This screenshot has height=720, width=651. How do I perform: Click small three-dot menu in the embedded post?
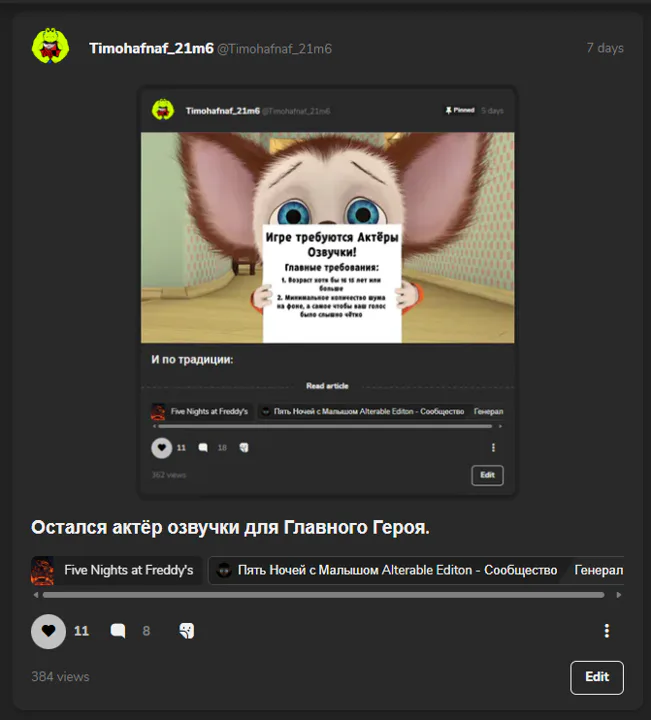[x=493, y=448]
